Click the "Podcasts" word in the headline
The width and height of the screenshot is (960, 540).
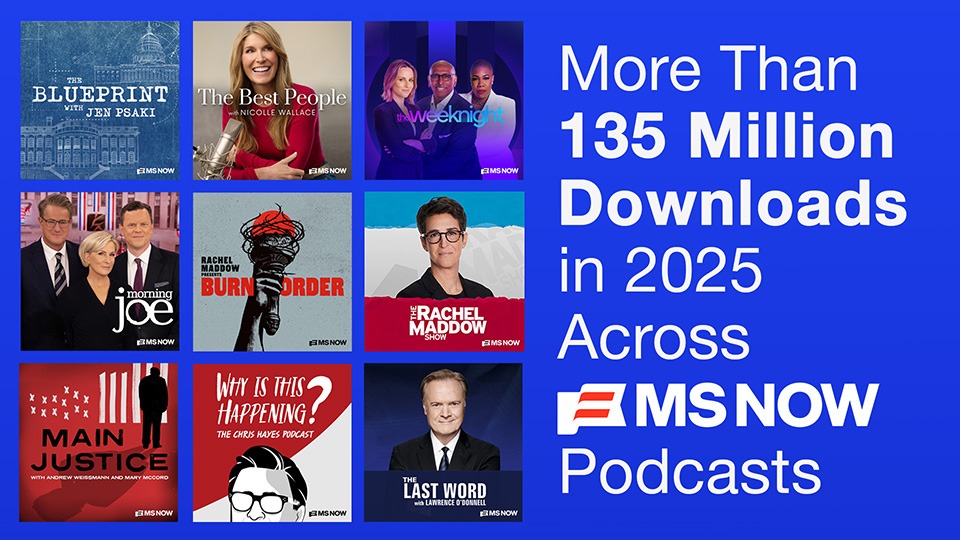pos(689,469)
